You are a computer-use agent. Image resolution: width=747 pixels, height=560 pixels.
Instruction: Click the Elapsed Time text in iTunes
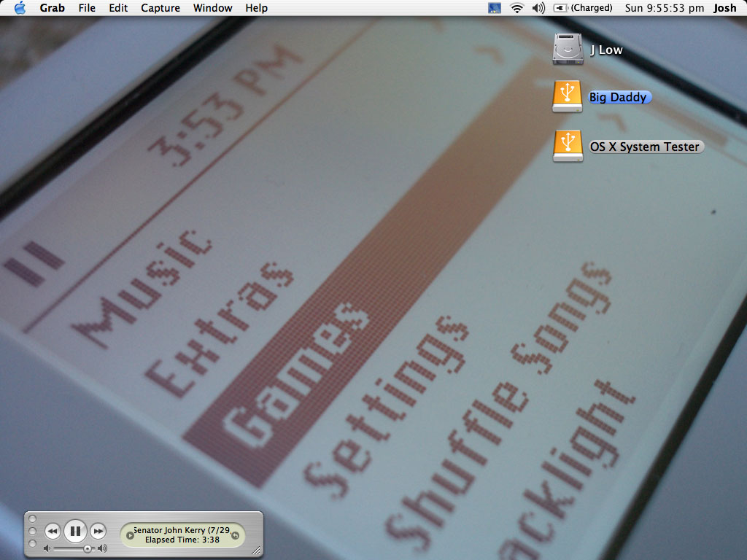coord(182,540)
